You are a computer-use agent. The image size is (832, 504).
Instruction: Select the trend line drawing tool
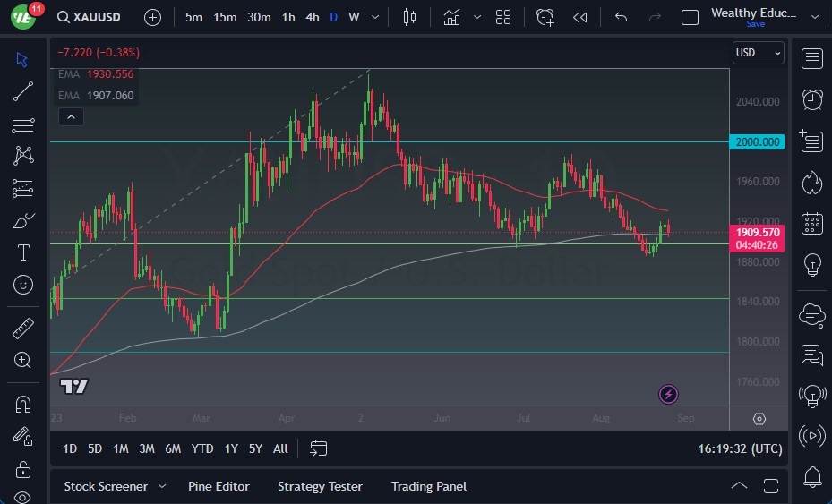click(23, 91)
